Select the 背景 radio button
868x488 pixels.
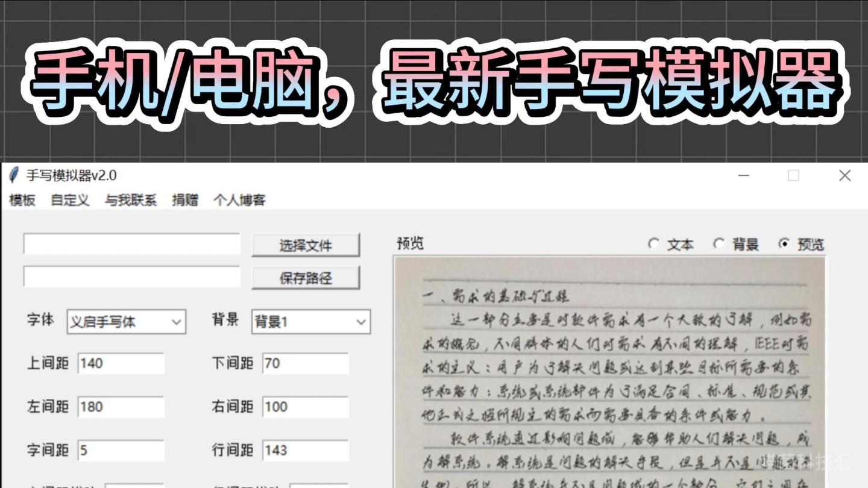click(x=719, y=244)
